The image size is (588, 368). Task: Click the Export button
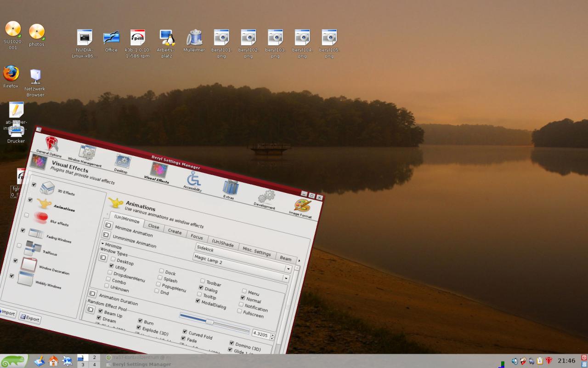pyautogui.click(x=30, y=318)
